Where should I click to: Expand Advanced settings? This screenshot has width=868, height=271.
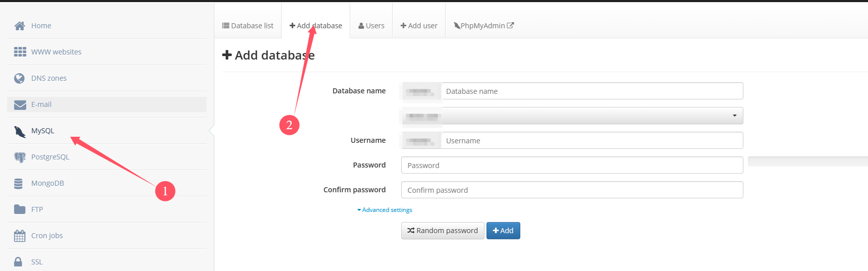click(x=385, y=210)
